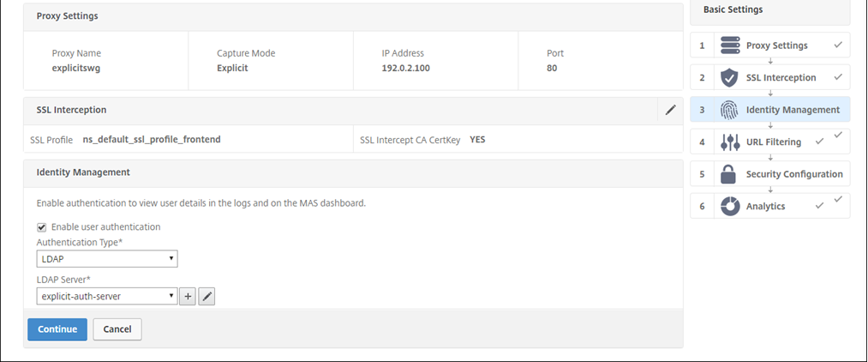Click the SSL Interception shield icon
868x362 pixels.
tap(729, 77)
